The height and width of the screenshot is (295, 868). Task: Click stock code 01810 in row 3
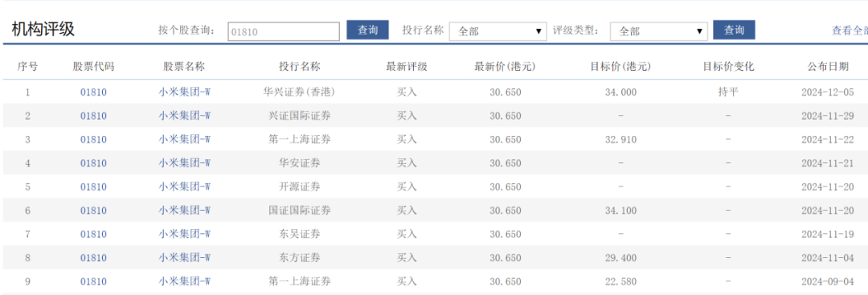pos(93,140)
